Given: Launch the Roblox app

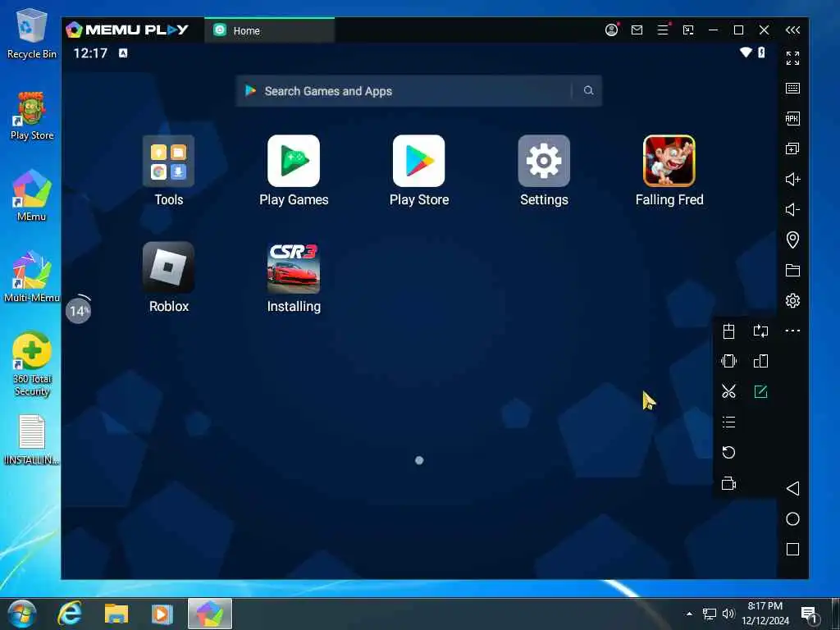Looking at the screenshot, I should point(169,267).
